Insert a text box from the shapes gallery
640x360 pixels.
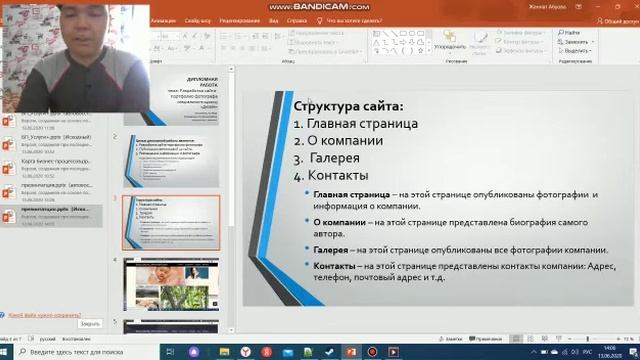pos(376,34)
